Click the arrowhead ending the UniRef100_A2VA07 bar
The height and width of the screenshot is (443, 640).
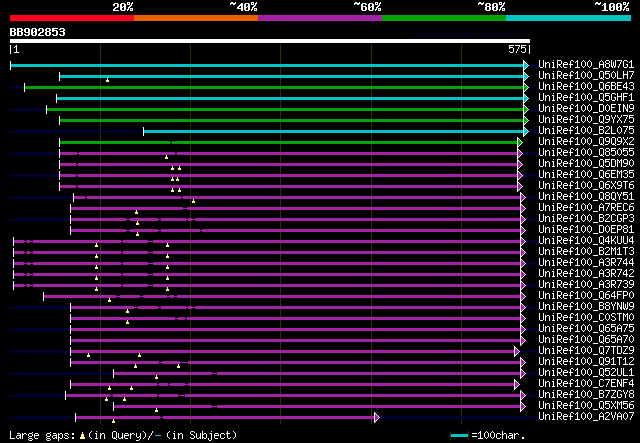click(x=377, y=418)
